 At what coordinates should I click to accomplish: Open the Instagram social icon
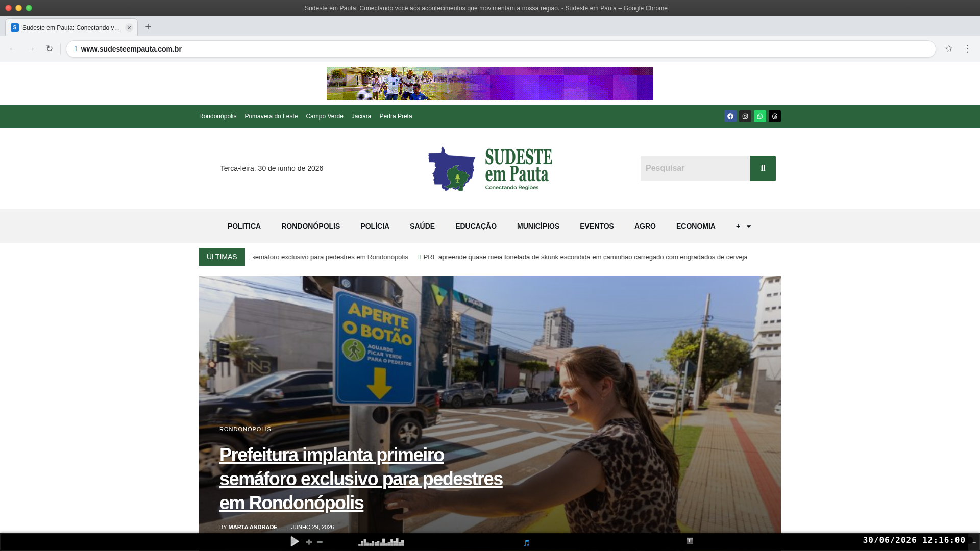point(745,116)
